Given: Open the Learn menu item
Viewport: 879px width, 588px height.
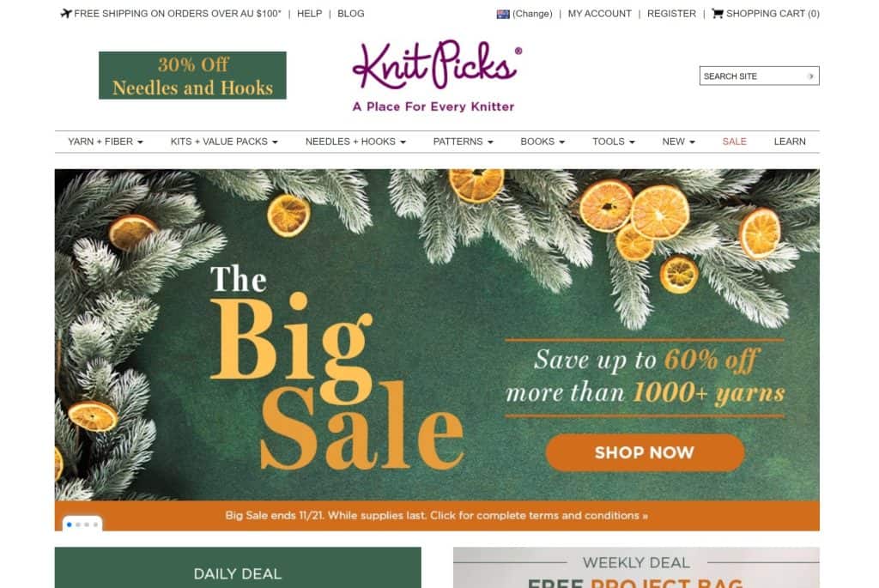Looking at the screenshot, I should (790, 142).
